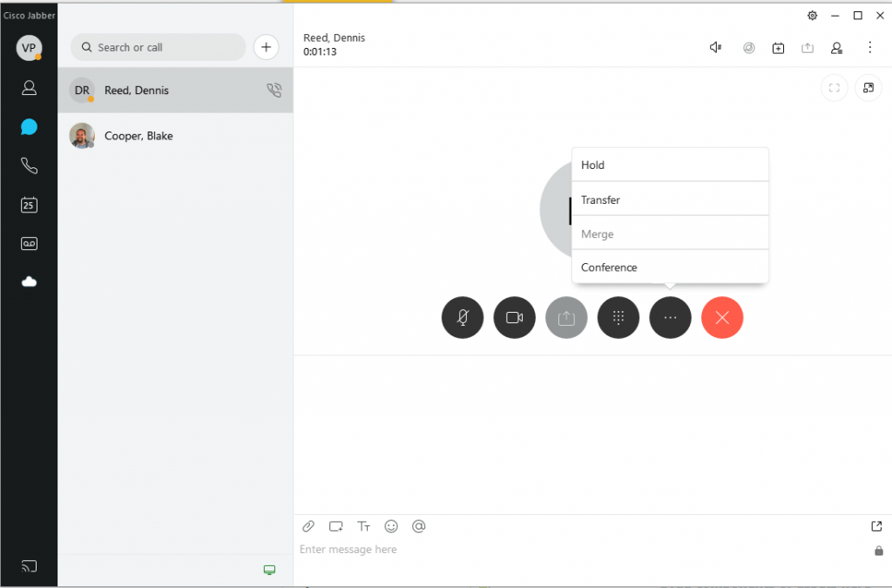Switch to the Calls view in the sidebar
This screenshot has width=892, height=588.
coord(30,166)
